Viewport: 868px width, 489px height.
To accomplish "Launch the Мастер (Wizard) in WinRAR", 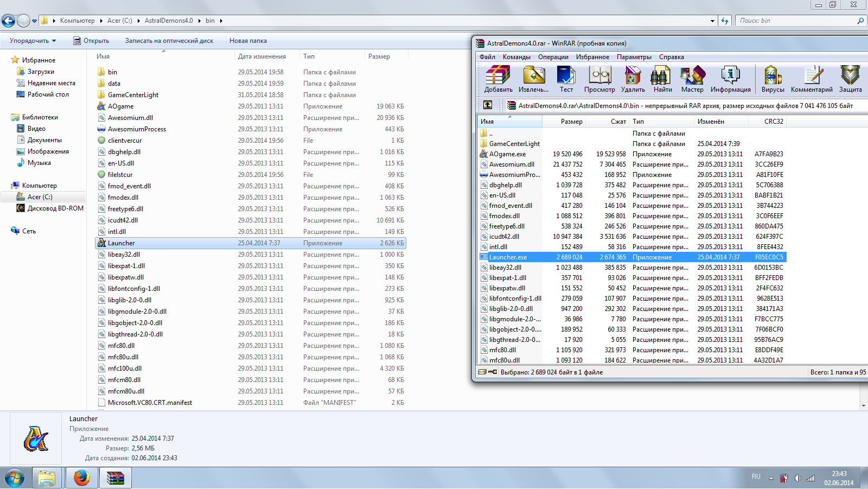I will pyautogui.click(x=692, y=79).
